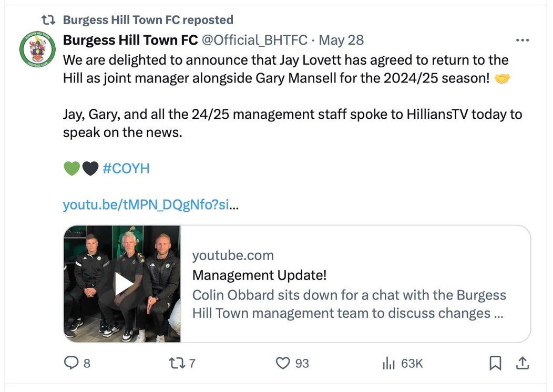Like the tweet with heart icon

click(x=283, y=363)
